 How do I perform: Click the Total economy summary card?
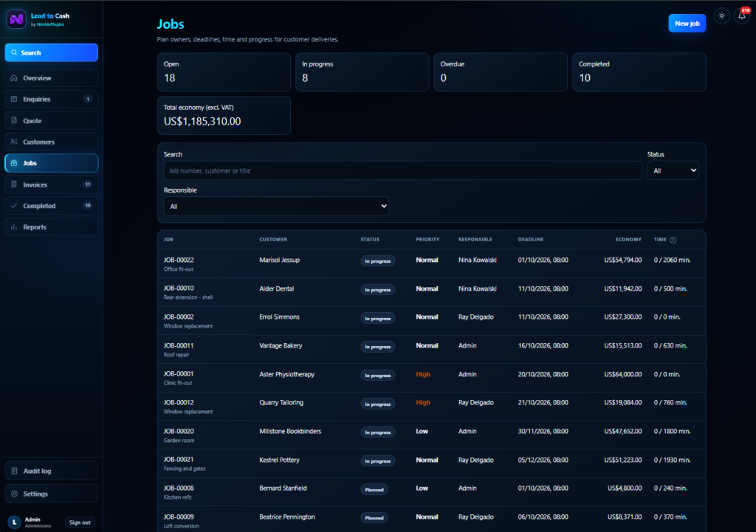pyautogui.click(x=224, y=116)
